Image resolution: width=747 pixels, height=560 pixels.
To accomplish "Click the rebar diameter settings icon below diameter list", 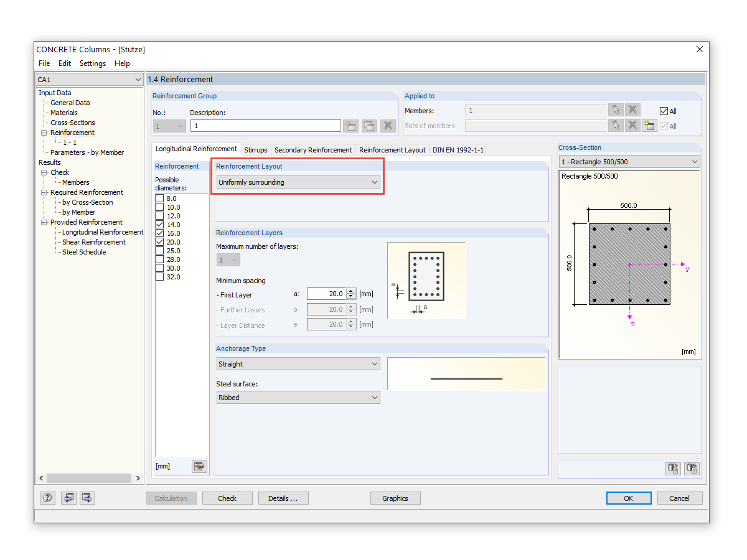I will (x=199, y=465).
